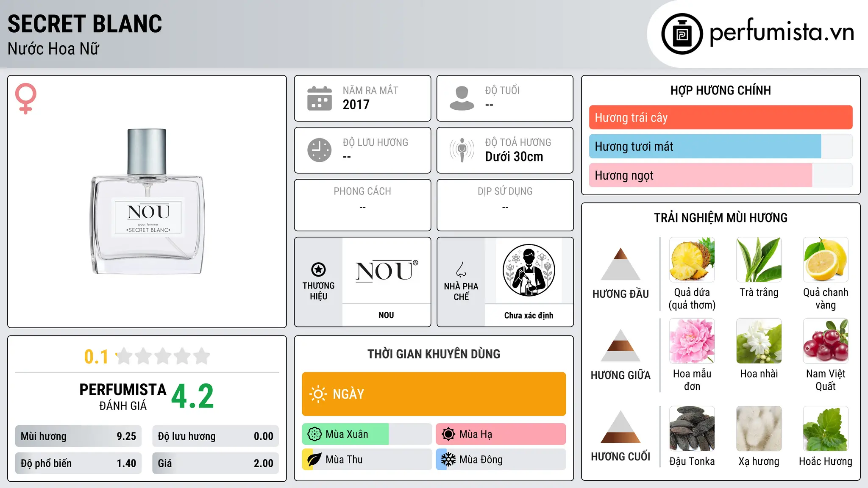Select the patchouli note image
The width and height of the screenshot is (868, 488).
826,429
